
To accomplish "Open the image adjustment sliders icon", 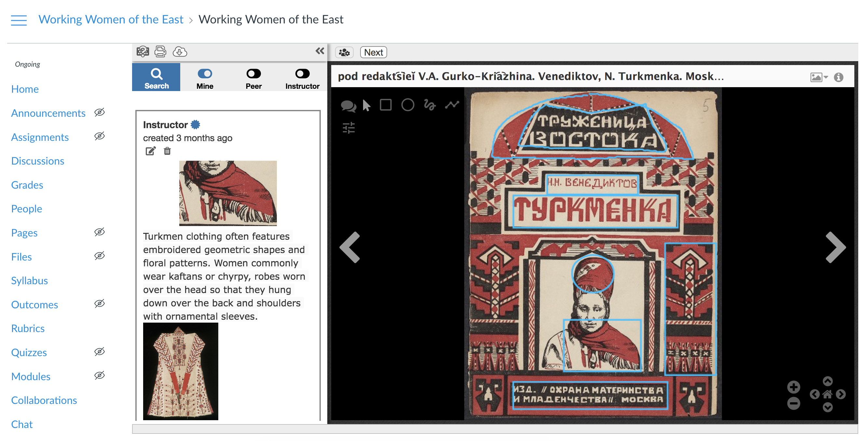I will click(x=349, y=128).
